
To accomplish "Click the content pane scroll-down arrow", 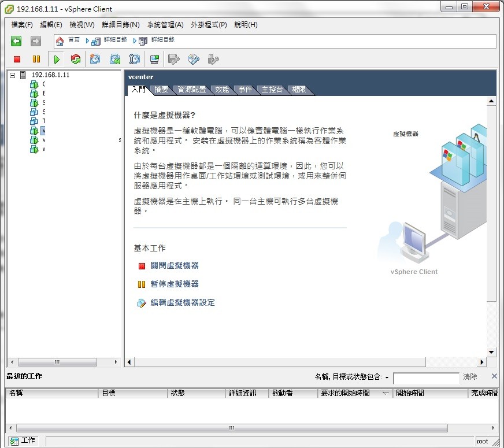I will click(x=491, y=352).
